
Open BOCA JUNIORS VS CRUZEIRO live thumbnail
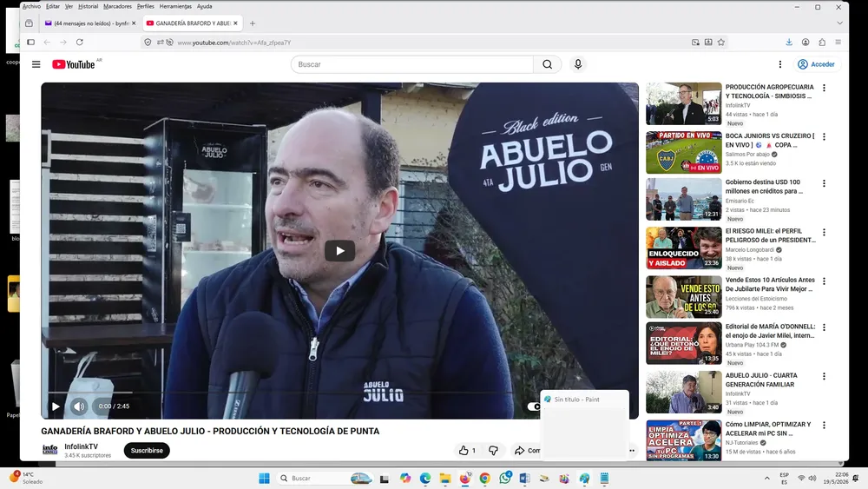coord(684,152)
